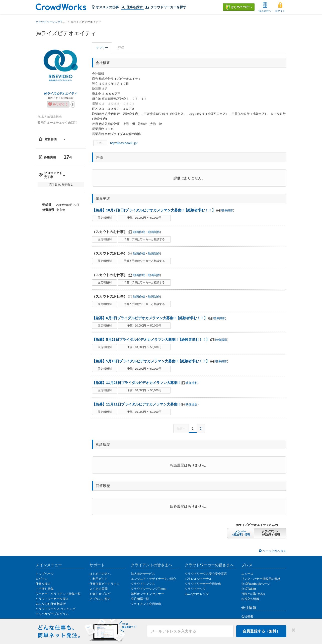The height and width of the screenshot is (644, 322).
Task: Open footer 会社概要 link
Action: (x=247, y=616)
